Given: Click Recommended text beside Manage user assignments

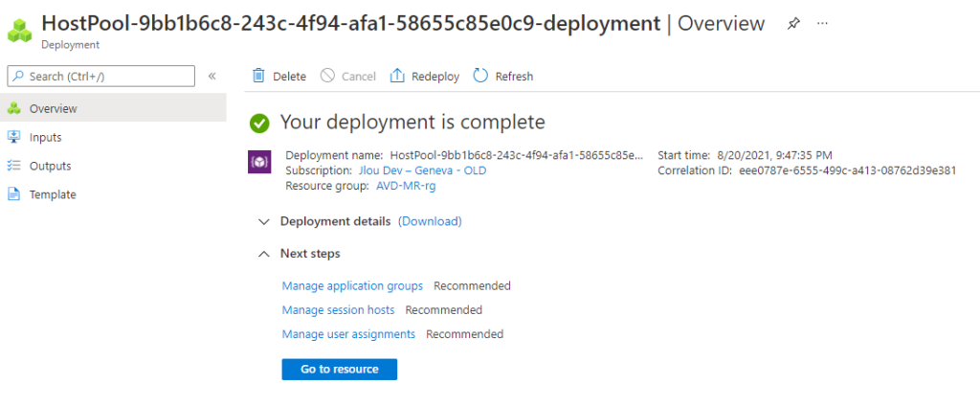Looking at the screenshot, I should (465, 334).
